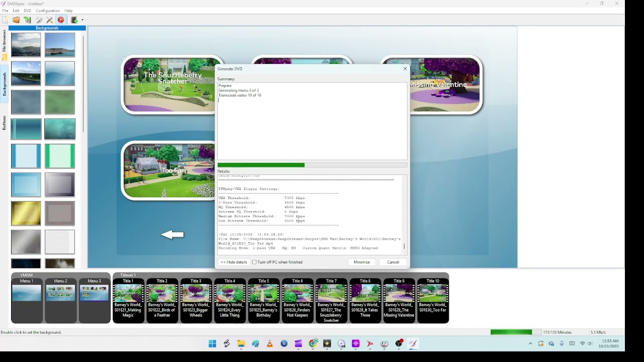Click inside the Summary log box
Screen dimensions: 644x362
312,121
